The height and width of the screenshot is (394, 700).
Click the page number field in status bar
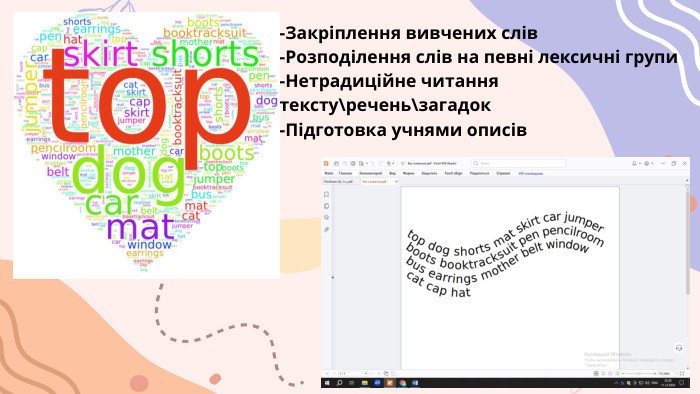353,373
